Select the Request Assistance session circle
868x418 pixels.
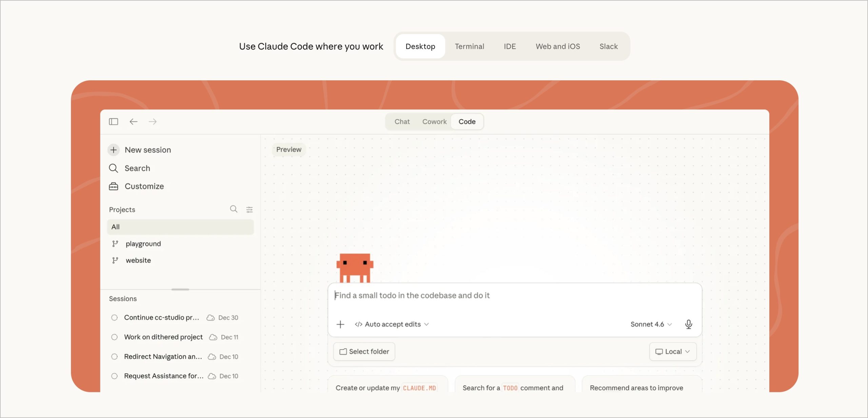pos(114,376)
